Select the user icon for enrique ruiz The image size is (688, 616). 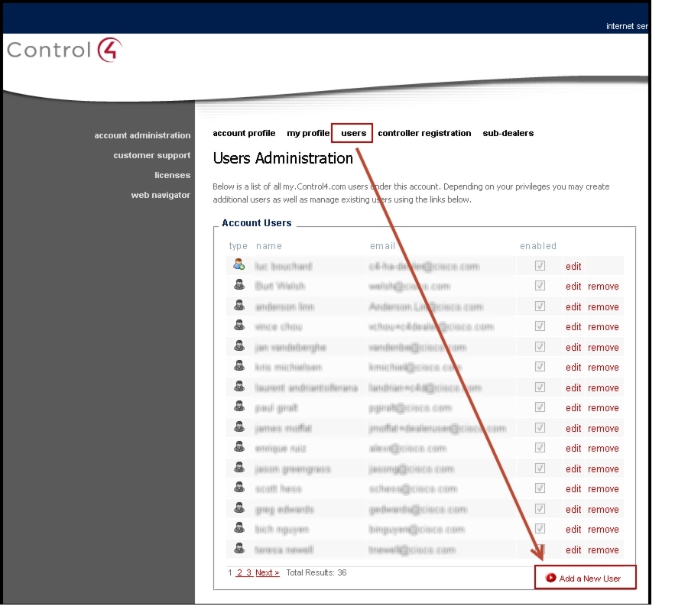pos(239,446)
